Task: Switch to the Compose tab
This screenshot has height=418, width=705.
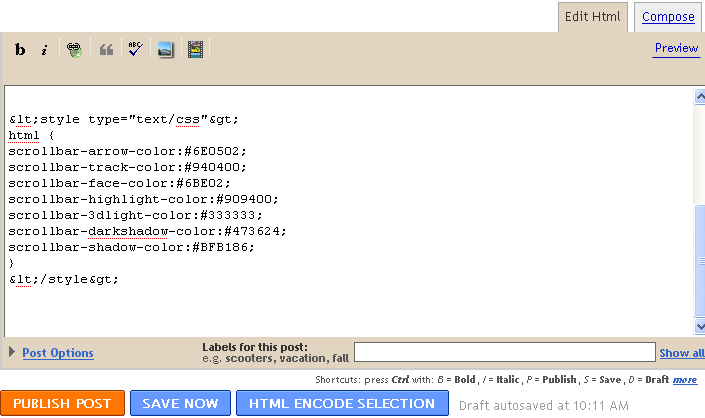Action: tap(668, 17)
